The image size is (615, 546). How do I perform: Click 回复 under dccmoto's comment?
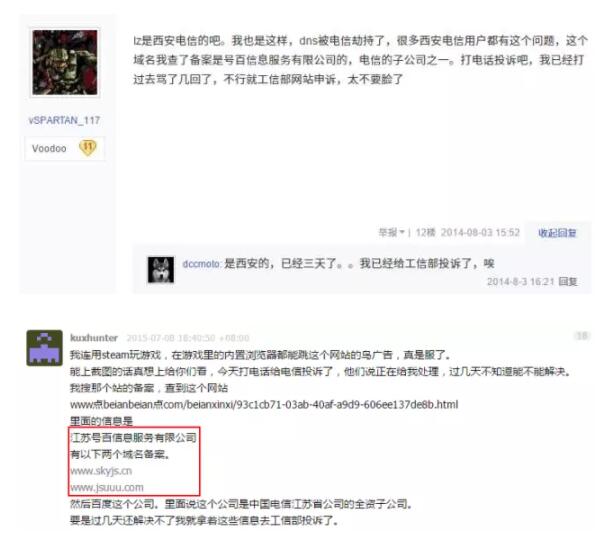(x=568, y=282)
